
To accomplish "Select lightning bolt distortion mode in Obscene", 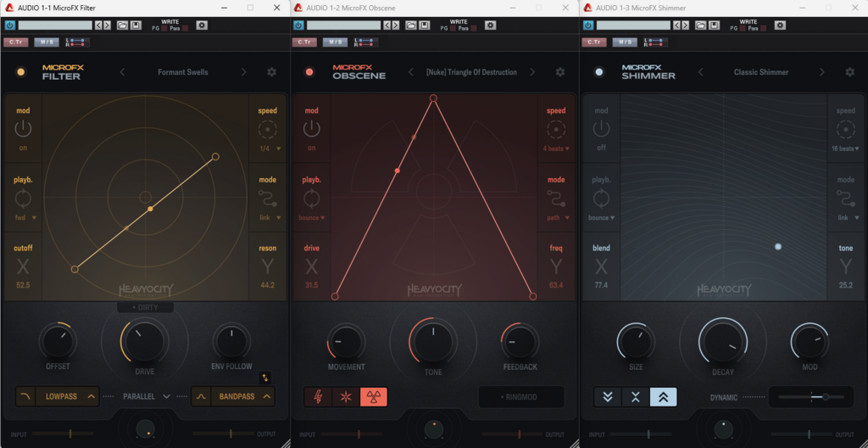I will 319,397.
